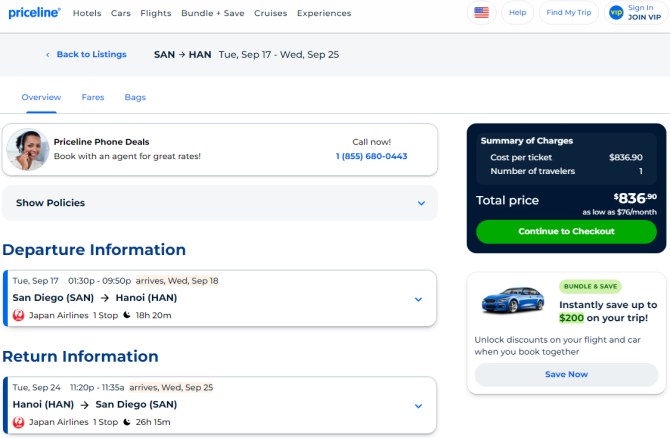Switch to the Fares tab
670x438 pixels.
point(93,97)
